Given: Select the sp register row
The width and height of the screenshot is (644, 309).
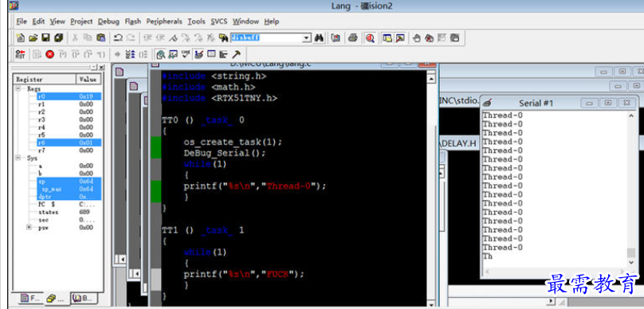Looking at the screenshot, I should (x=69, y=181).
